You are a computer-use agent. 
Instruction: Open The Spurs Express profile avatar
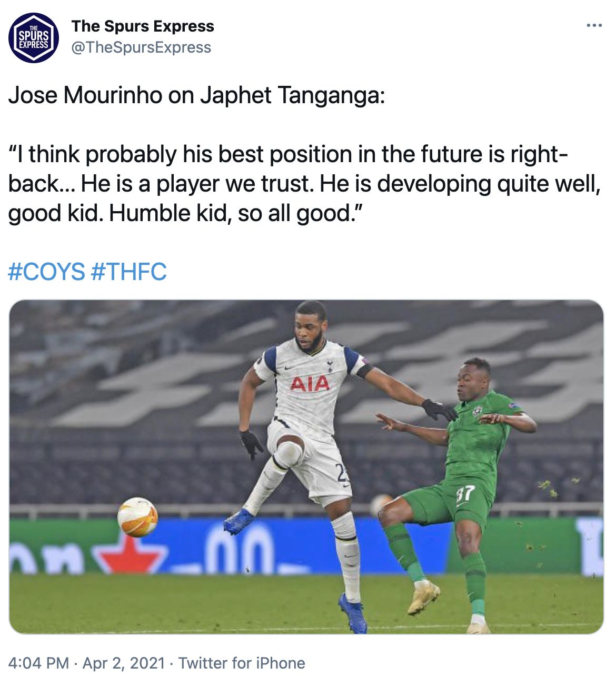tap(34, 37)
